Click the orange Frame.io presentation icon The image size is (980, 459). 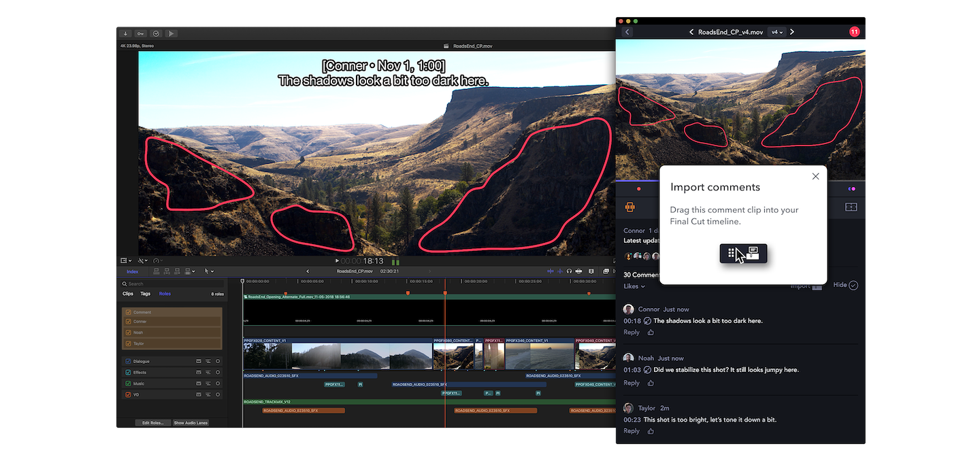(630, 207)
